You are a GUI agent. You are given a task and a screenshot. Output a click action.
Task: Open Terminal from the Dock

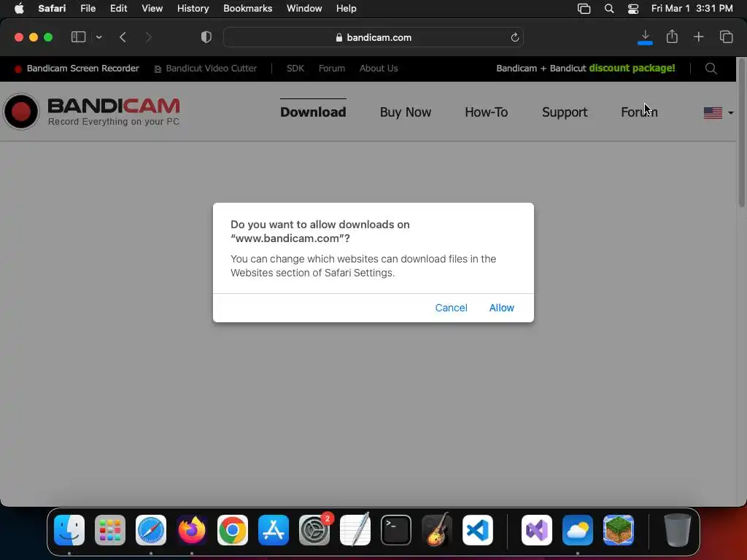(x=396, y=529)
